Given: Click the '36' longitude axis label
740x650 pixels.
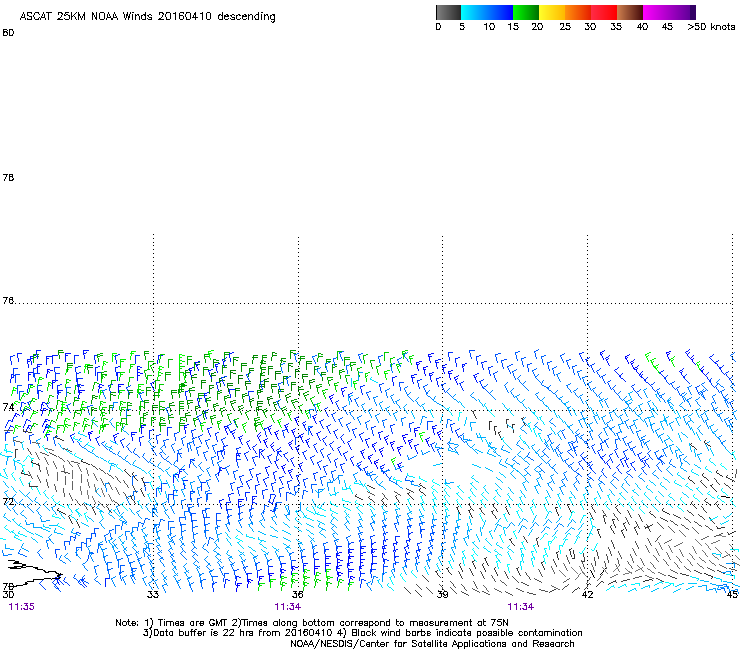Looking at the screenshot, I should click(x=297, y=594).
